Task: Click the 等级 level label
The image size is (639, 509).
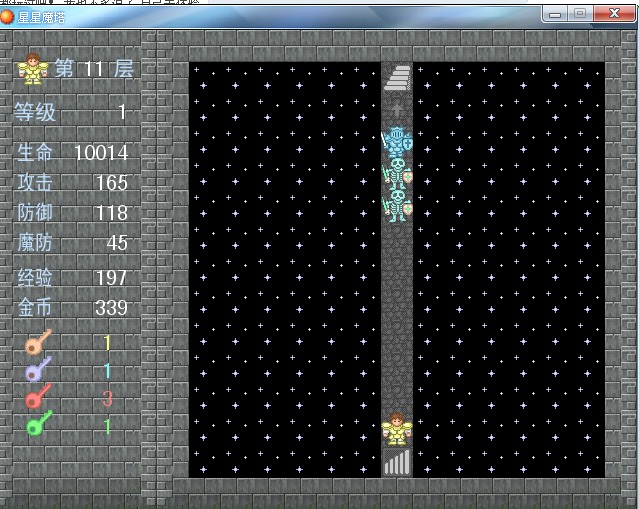Action: tap(35, 112)
